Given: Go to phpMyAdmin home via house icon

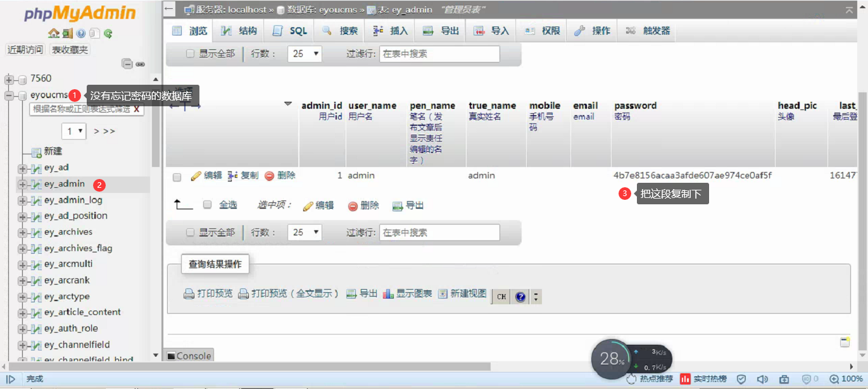Looking at the screenshot, I should click(x=53, y=34).
